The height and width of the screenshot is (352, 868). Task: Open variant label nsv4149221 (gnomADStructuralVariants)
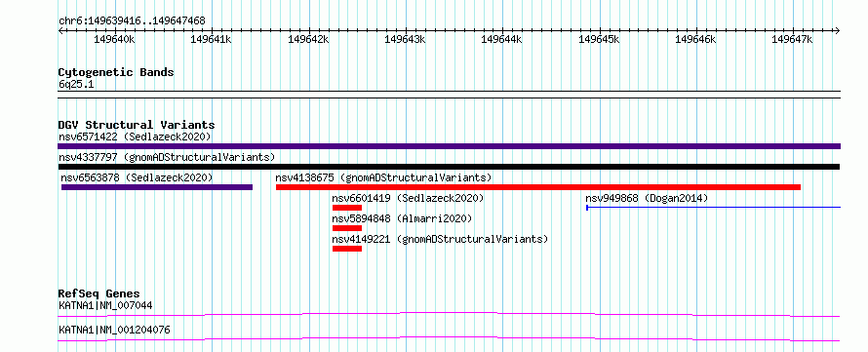[440, 239]
